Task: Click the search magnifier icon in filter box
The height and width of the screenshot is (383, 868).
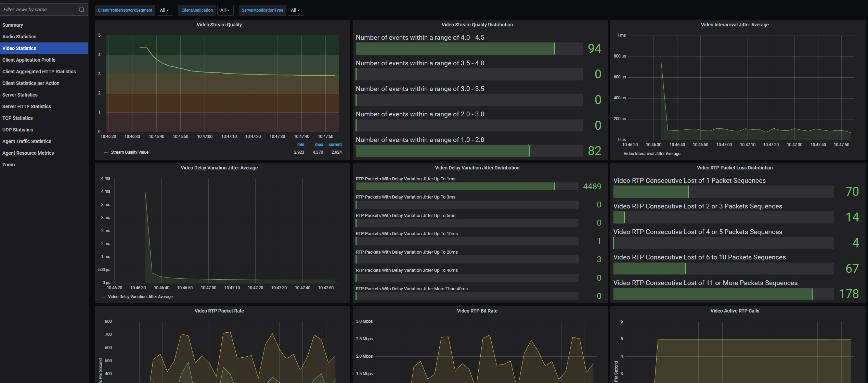Action: pyautogui.click(x=81, y=10)
